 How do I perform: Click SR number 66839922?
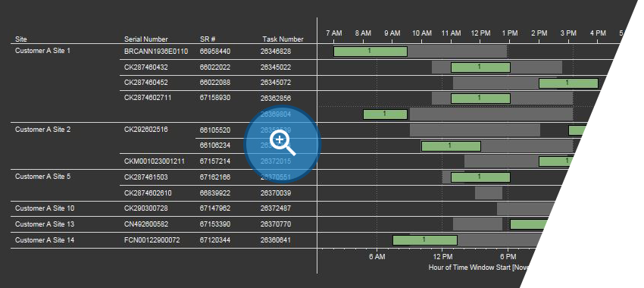[215, 193]
